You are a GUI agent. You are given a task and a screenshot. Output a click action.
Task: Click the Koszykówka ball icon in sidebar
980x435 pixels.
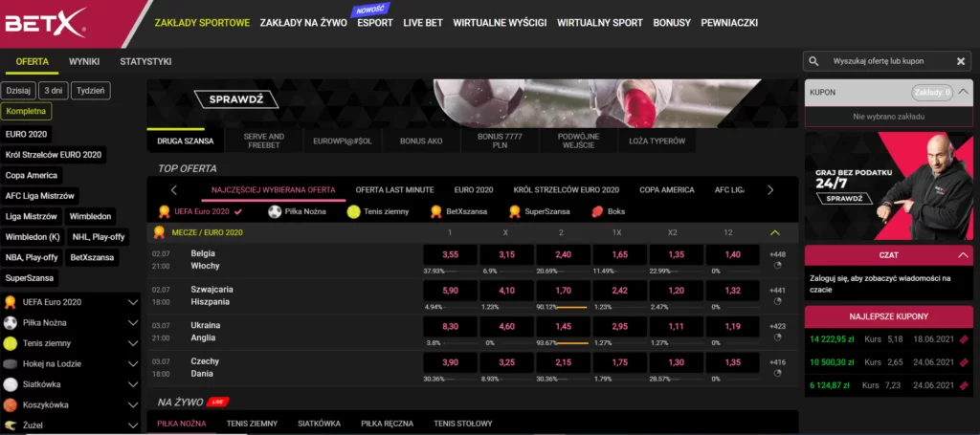tap(10, 405)
